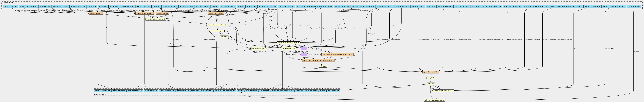Click the tumor_indel_bam_readcount_tsv output node
Screen dimensions: 644x102
point(202,91)
